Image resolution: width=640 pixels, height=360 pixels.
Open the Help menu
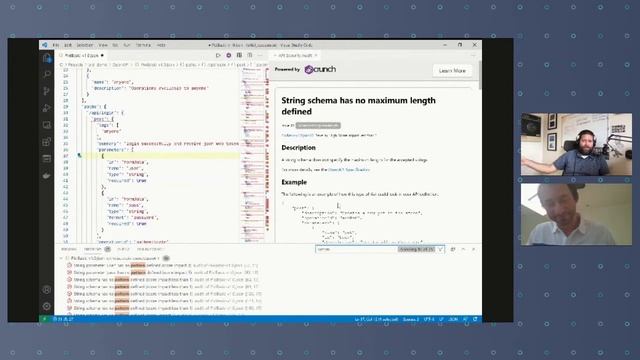coord(161,45)
